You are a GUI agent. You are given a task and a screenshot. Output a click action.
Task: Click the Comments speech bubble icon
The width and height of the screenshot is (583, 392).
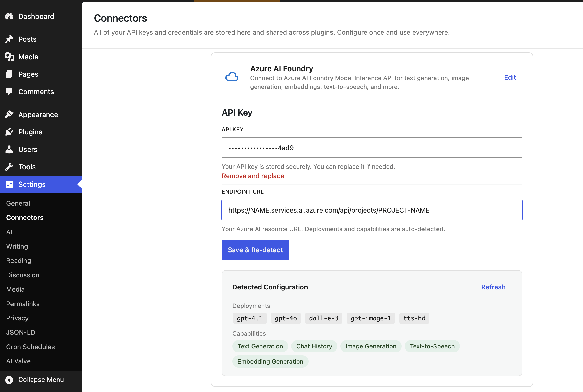pos(9,92)
